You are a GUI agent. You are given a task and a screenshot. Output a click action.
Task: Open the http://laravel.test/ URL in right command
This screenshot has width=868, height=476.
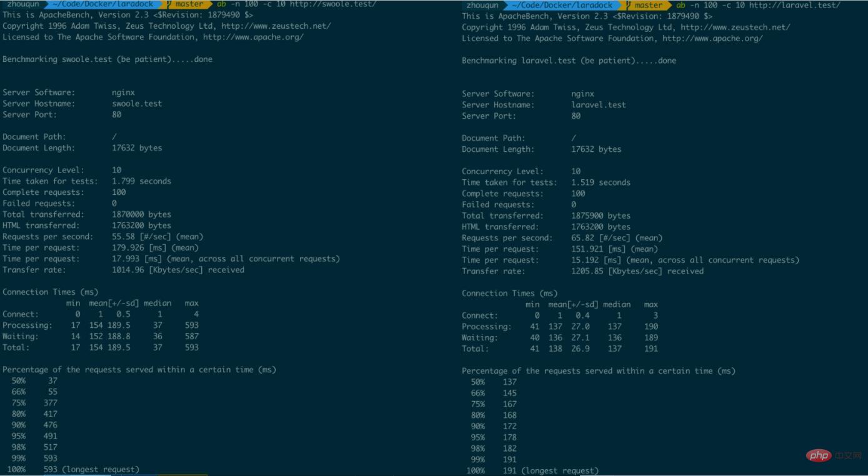[794, 5]
